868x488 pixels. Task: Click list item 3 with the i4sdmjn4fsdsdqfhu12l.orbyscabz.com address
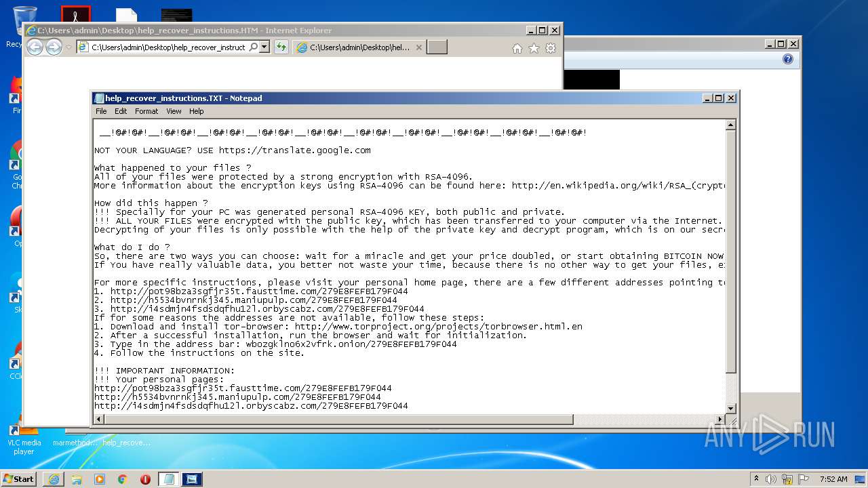click(259, 309)
